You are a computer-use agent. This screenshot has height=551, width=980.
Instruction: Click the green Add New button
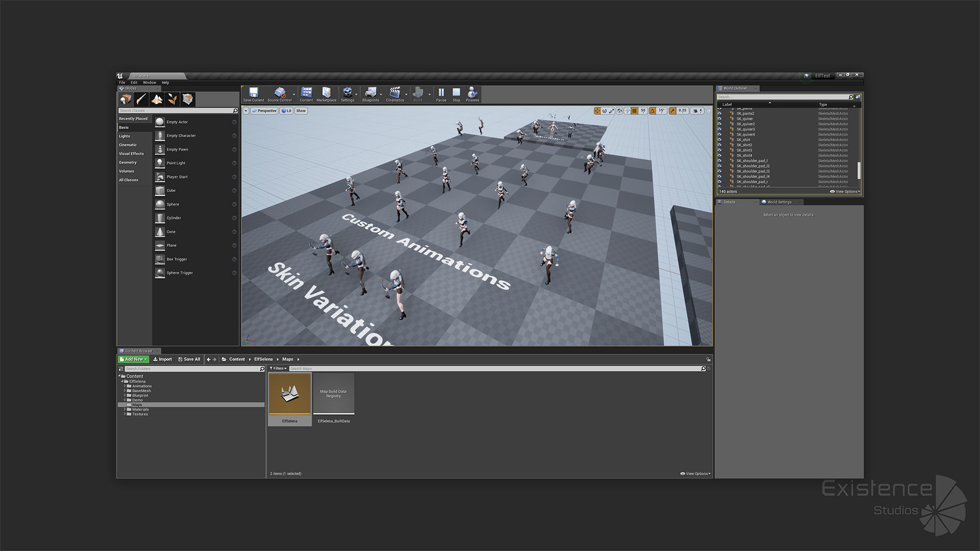coord(133,359)
